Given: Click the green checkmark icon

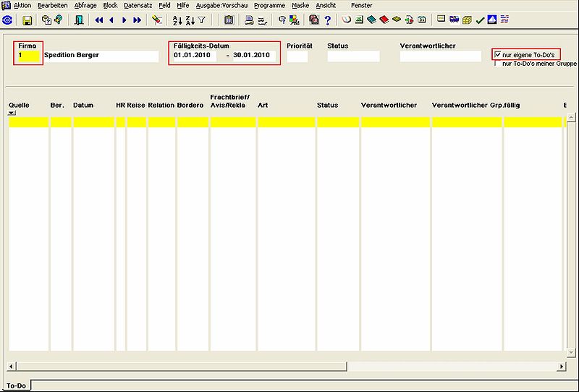Looking at the screenshot, I should click(480, 20).
